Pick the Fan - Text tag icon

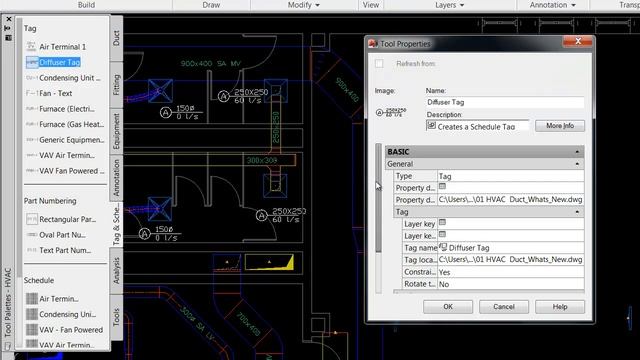[32, 93]
